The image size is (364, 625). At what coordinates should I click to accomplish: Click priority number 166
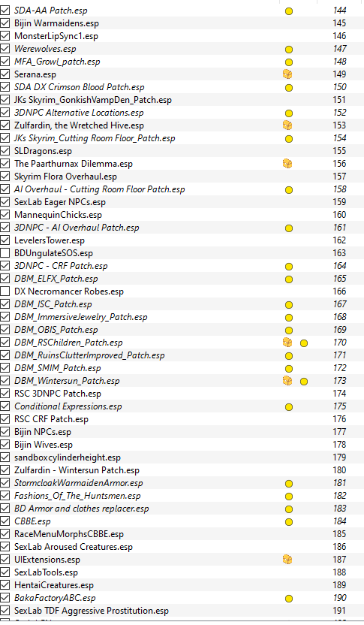point(339,291)
